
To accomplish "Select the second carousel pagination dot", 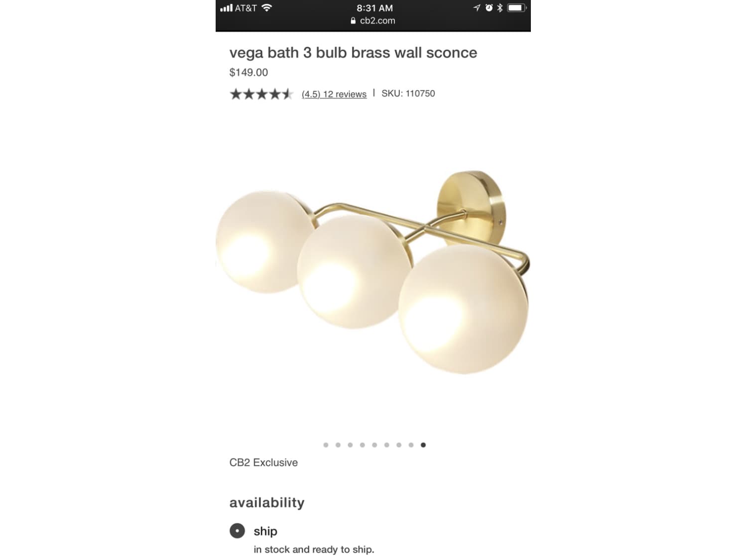I will pos(338,445).
